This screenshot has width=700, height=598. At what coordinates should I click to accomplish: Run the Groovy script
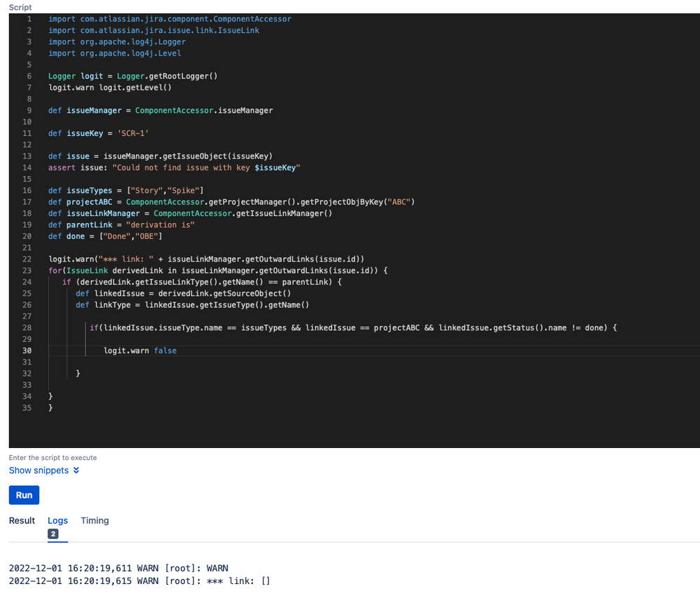(23, 495)
